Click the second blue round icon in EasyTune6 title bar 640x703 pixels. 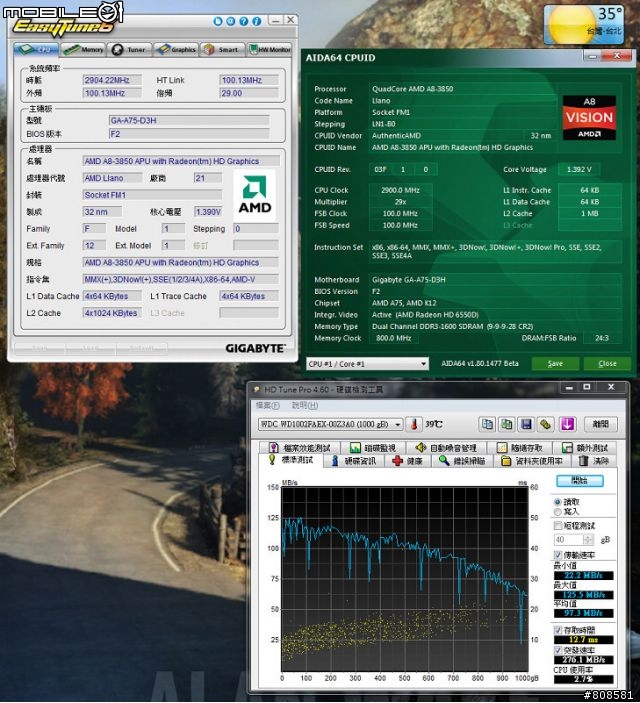231,21
